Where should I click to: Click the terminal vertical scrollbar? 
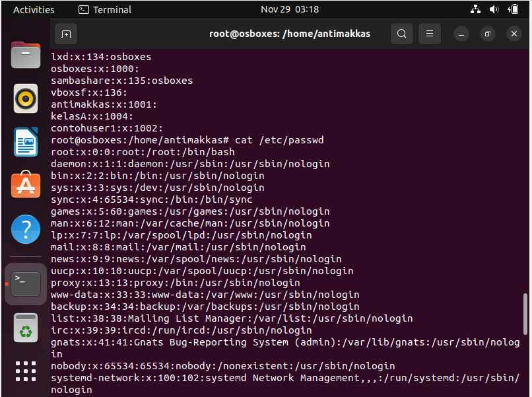(x=525, y=314)
